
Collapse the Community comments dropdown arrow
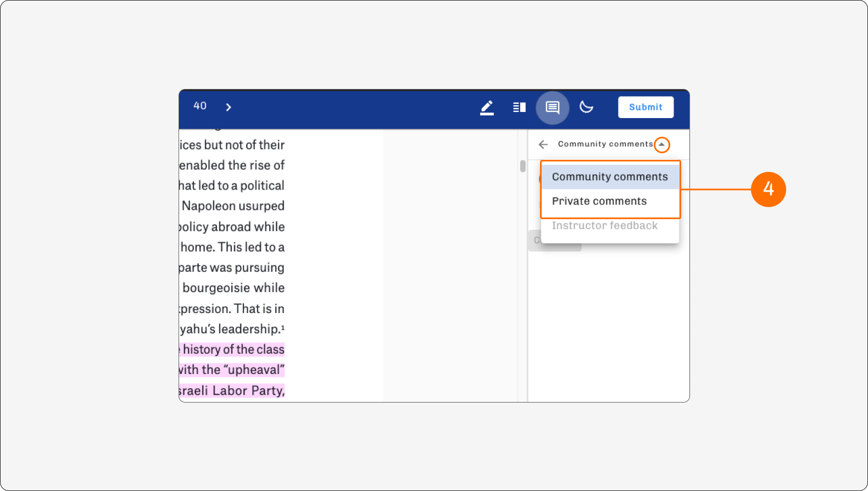[x=662, y=144]
